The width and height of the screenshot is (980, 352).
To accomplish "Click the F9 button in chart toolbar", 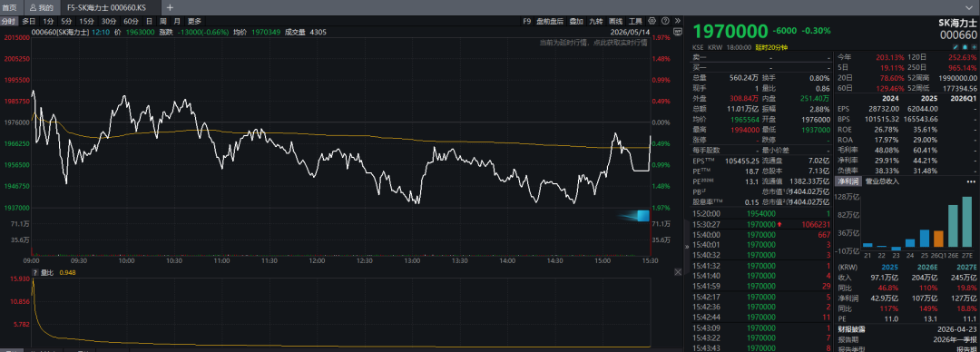I will coord(526,21).
